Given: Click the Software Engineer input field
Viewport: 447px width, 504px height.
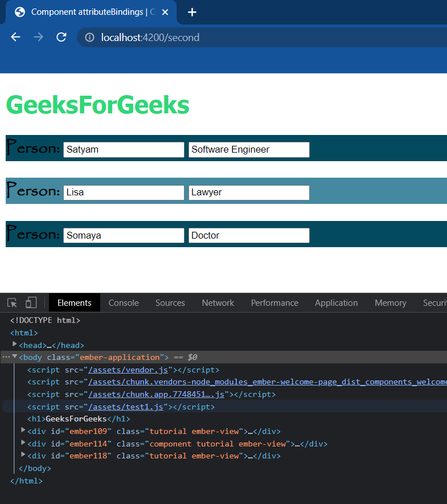Looking at the screenshot, I should pyautogui.click(x=249, y=150).
